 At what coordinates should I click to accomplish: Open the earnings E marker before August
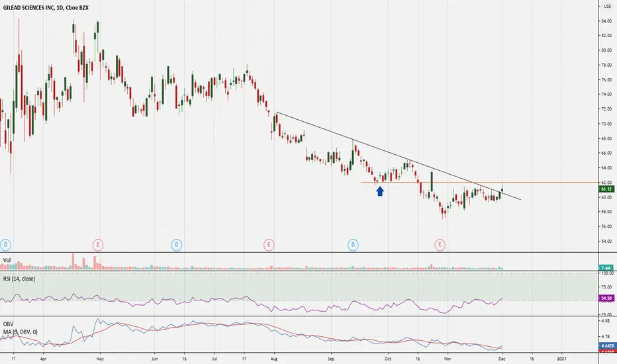(x=269, y=245)
